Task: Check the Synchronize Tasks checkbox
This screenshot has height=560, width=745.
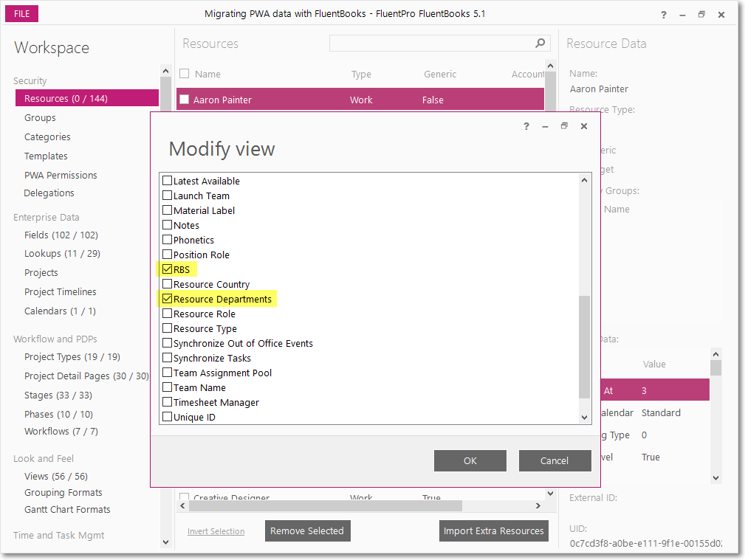Action: click(x=168, y=358)
